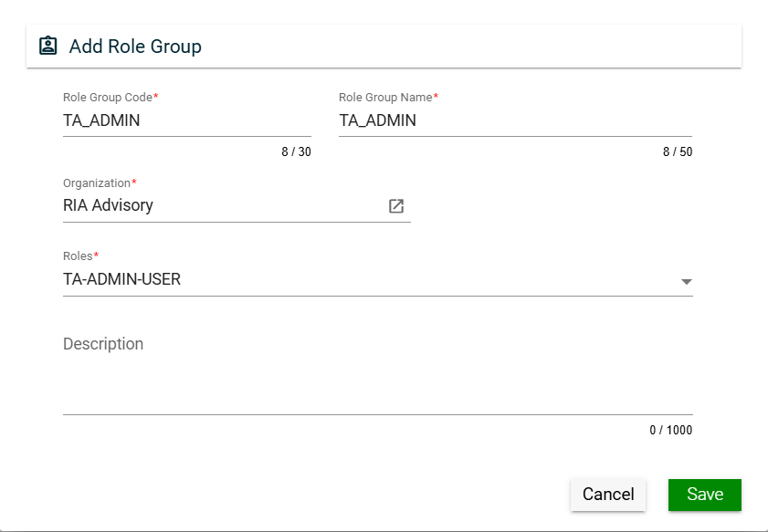
Task: Open the Organization lookup via the external-link icon
Action: point(396,206)
